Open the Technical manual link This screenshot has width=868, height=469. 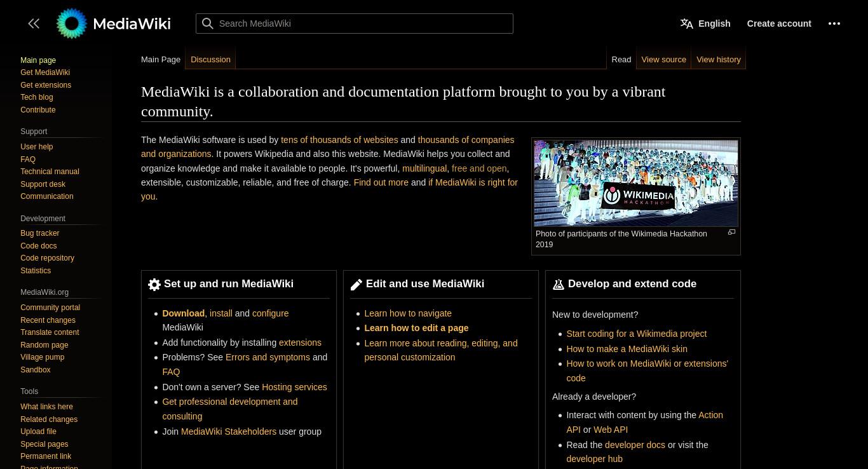coord(50,172)
